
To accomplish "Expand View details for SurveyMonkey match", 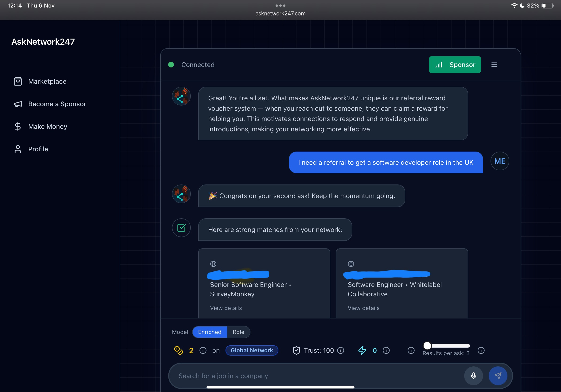I will click(x=226, y=308).
